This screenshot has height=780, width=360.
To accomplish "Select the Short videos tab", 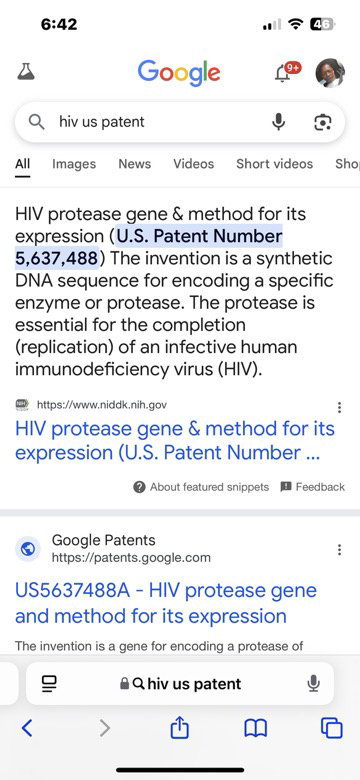I will (x=274, y=164).
